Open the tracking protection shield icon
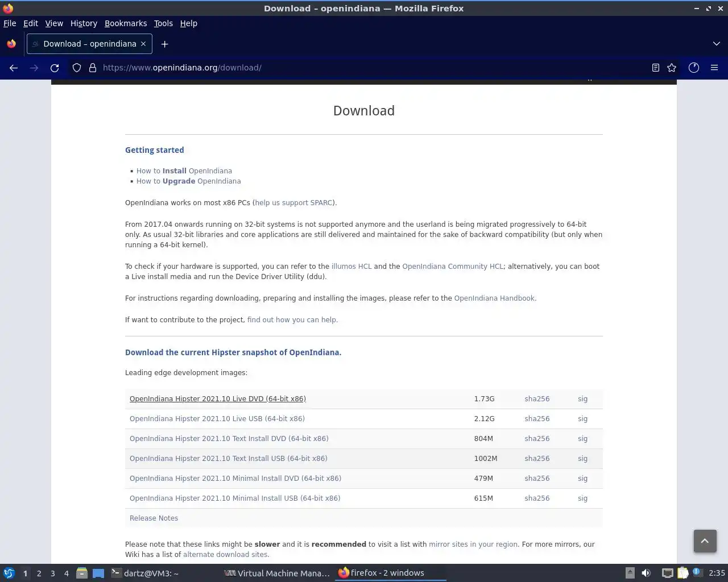The width and height of the screenshot is (728, 582). [77, 68]
